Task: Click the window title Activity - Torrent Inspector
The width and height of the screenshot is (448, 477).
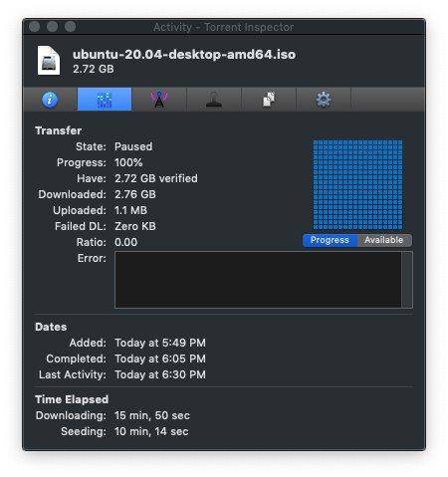Action: coord(224,27)
